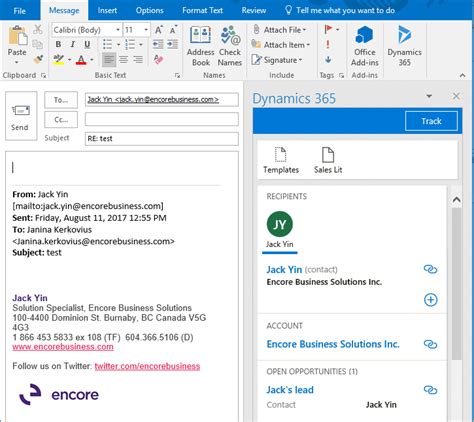Open numbering style dropdown arrow
The width and height of the screenshot is (474, 422).
pyautogui.click(x=141, y=45)
